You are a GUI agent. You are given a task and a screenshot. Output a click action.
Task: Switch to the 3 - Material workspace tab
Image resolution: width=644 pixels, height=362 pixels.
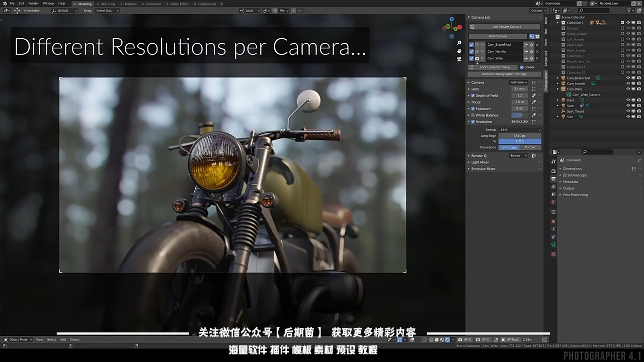pyautogui.click(x=128, y=4)
